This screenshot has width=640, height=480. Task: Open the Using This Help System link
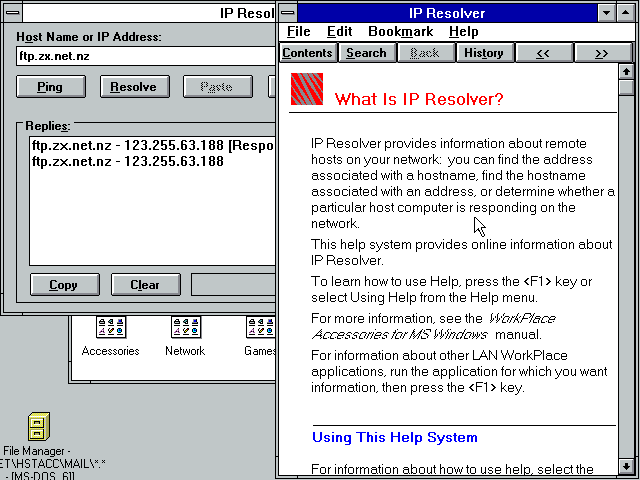pos(395,437)
